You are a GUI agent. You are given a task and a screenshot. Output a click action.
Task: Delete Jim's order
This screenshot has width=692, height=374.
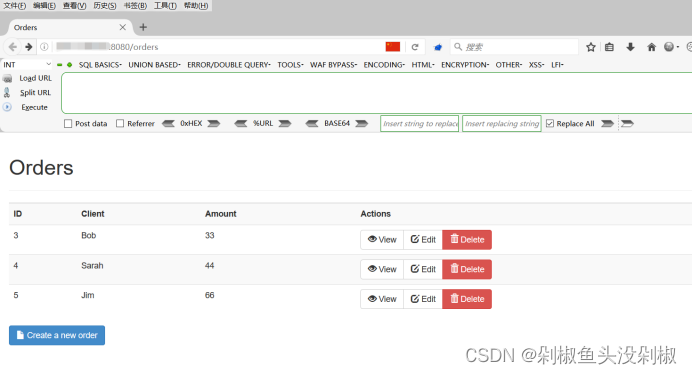point(467,299)
